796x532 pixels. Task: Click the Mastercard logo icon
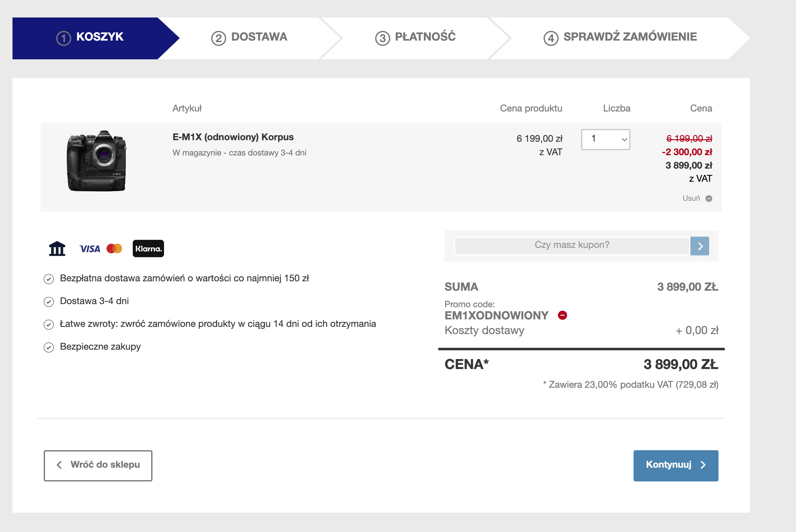click(x=114, y=249)
